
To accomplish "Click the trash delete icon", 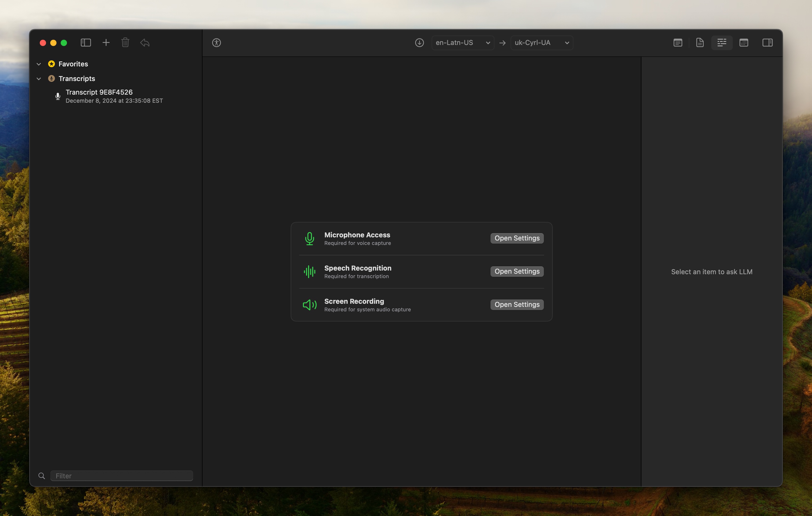I will 125,42.
